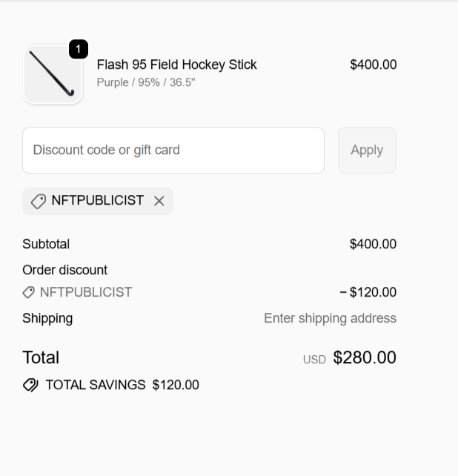This screenshot has height=476, width=458.
Task: Click the Flash 95 Field Hockey Stick title
Action: tap(176, 65)
